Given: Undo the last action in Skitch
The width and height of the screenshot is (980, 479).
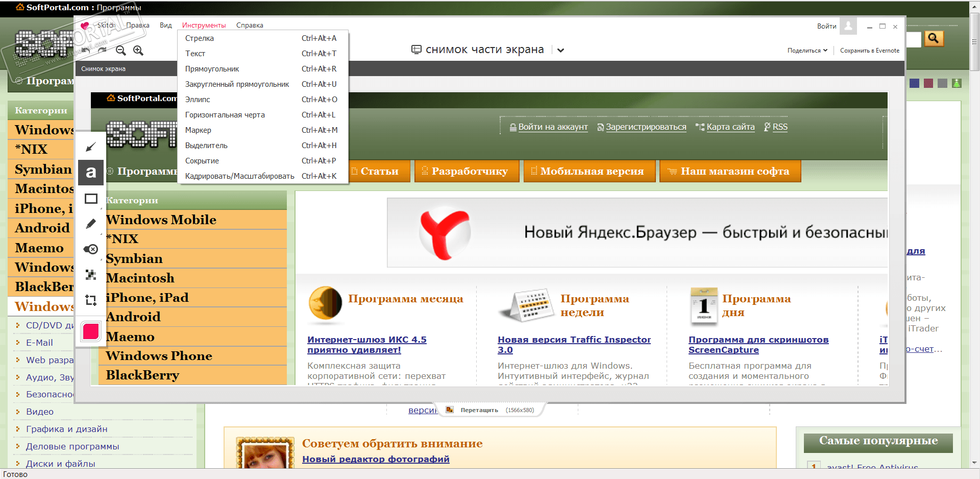Looking at the screenshot, I should [x=86, y=51].
